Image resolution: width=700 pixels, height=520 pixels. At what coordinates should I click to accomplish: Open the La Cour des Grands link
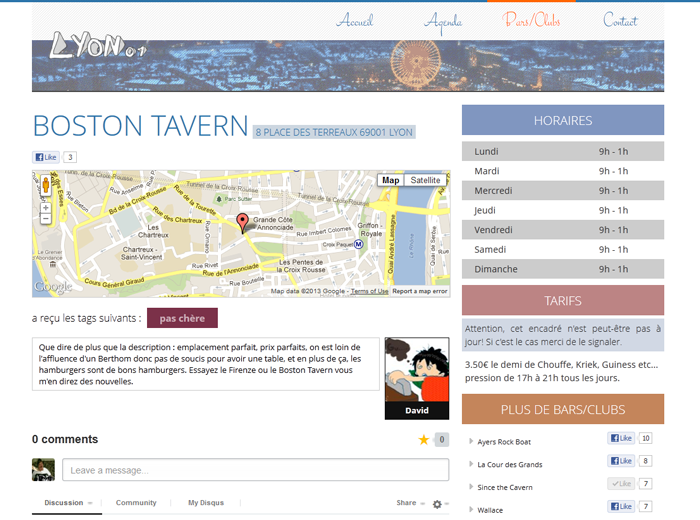(x=510, y=464)
